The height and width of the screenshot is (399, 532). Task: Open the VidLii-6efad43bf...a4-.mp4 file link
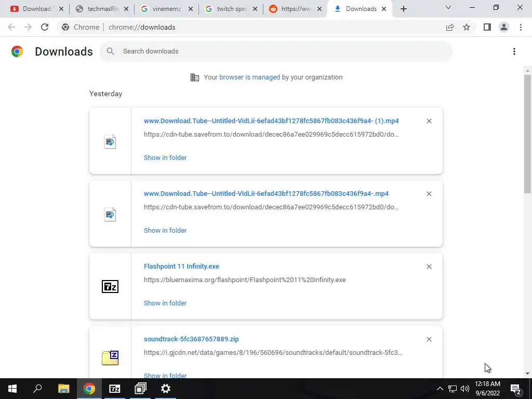266,193
